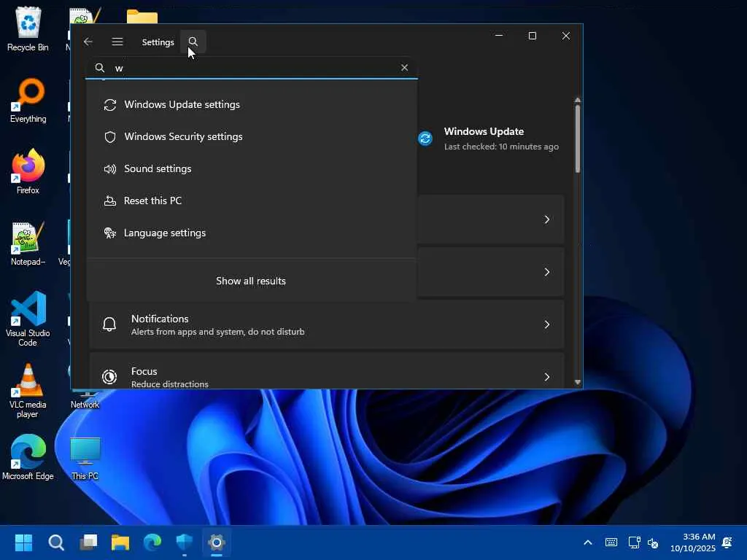The height and width of the screenshot is (560, 747).
Task: Click the 'Reduce distractions' description text
Action: pos(169,384)
